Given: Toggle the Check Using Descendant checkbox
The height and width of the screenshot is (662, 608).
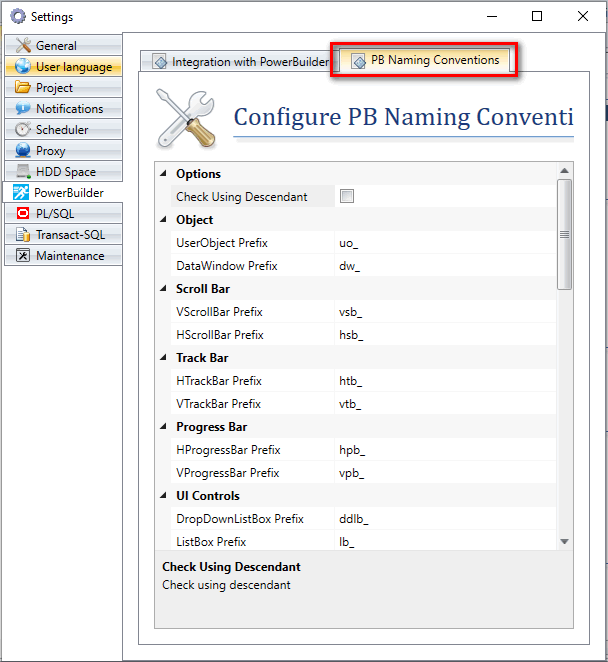Looking at the screenshot, I should pyautogui.click(x=347, y=196).
